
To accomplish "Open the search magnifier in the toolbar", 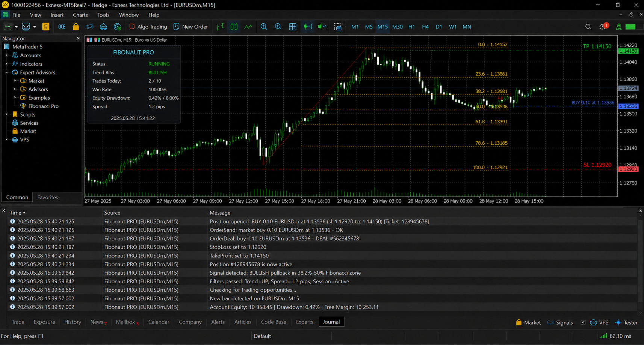I will (588, 27).
